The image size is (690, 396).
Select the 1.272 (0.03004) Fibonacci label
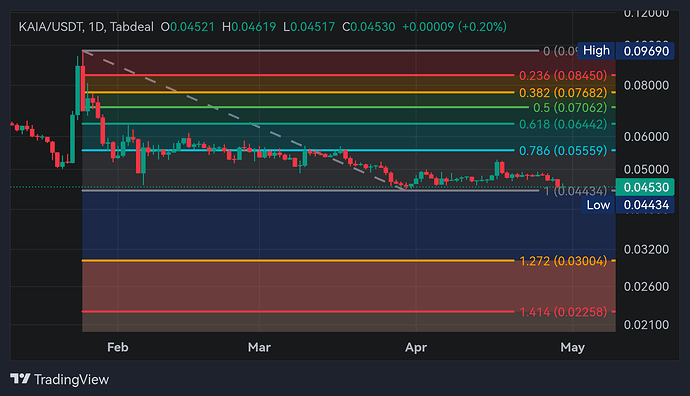point(563,261)
